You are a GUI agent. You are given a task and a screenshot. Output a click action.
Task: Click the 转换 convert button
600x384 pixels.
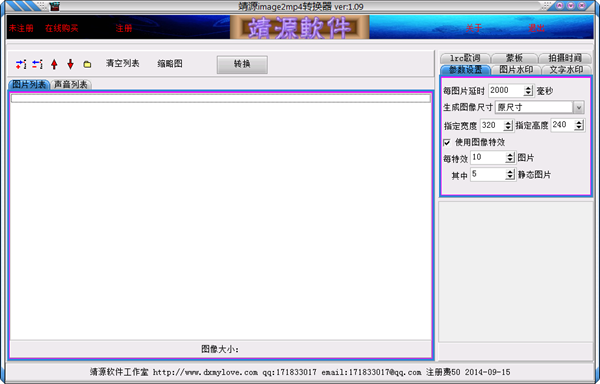point(242,64)
